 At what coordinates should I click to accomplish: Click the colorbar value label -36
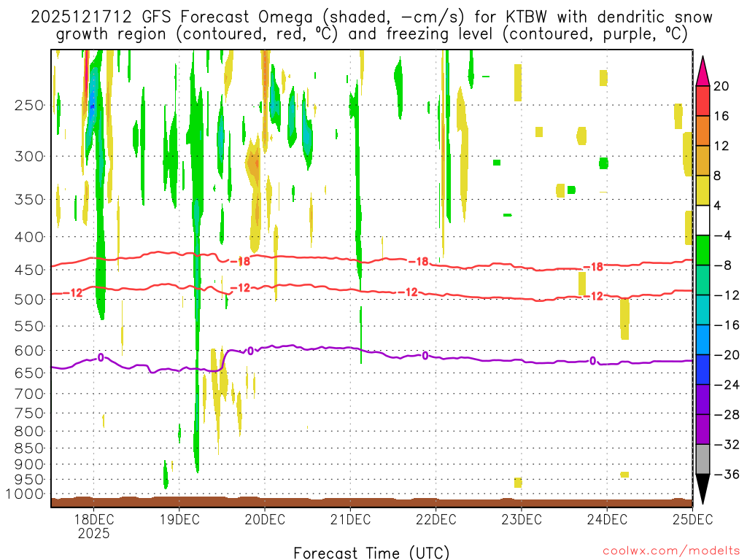click(x=726, y=474)
